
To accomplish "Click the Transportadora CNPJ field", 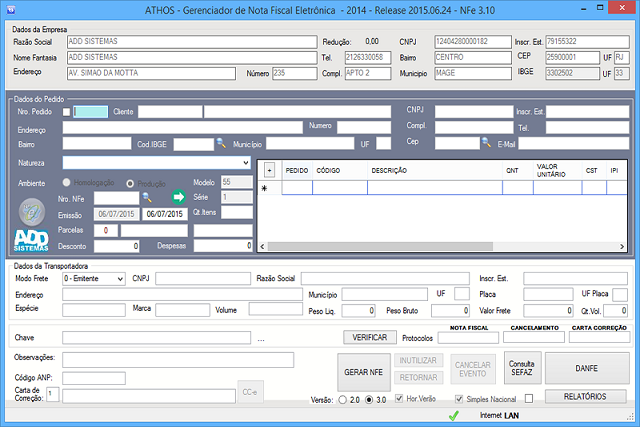I will [203, 278].
